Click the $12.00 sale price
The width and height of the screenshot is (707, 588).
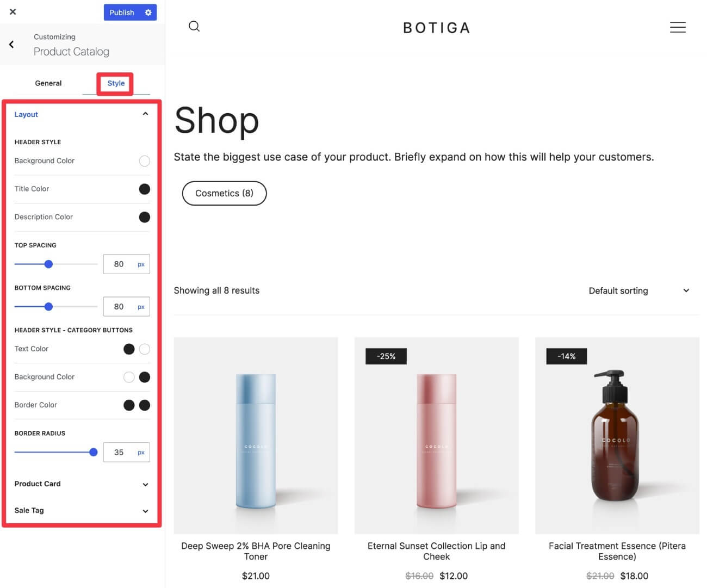(x=454, y=575)
